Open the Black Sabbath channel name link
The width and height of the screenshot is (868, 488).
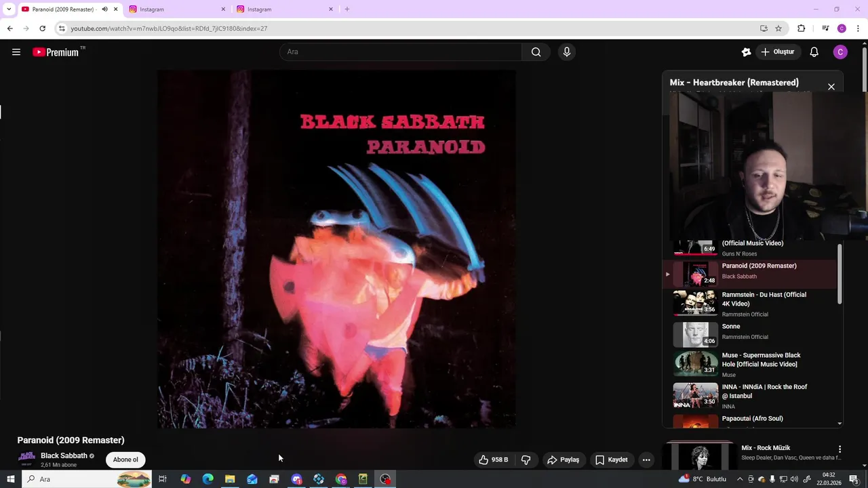point(64,455)
